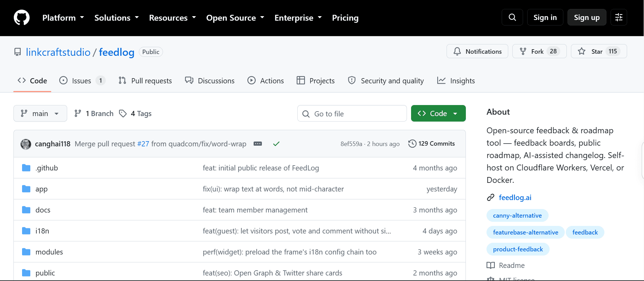Image resolution: width=644 pixels, height=281 pixels.
Task: Click the Sign up button
Action: (587, 17)
